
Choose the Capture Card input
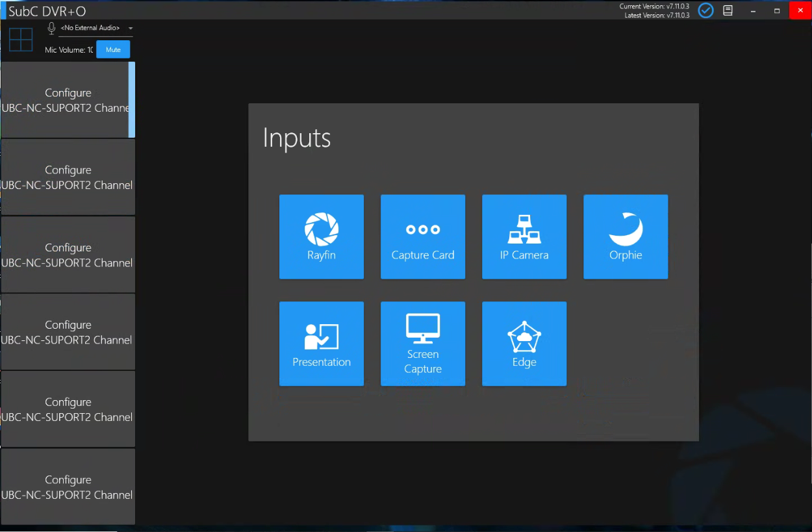pyautogui.click(x=423, y=237)
